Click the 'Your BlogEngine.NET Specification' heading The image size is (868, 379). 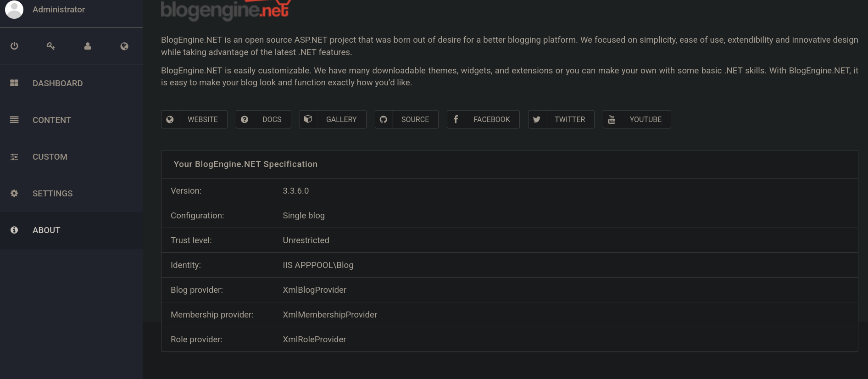pos(245,164)
